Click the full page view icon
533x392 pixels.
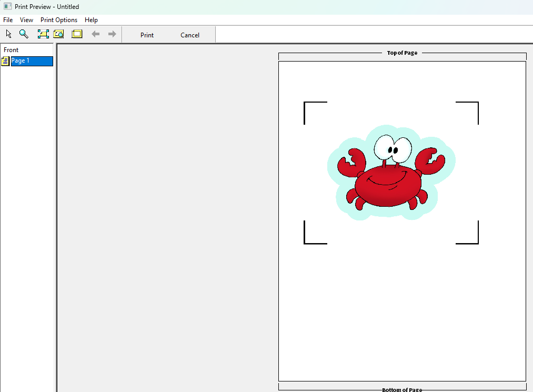tap(77, 34)
